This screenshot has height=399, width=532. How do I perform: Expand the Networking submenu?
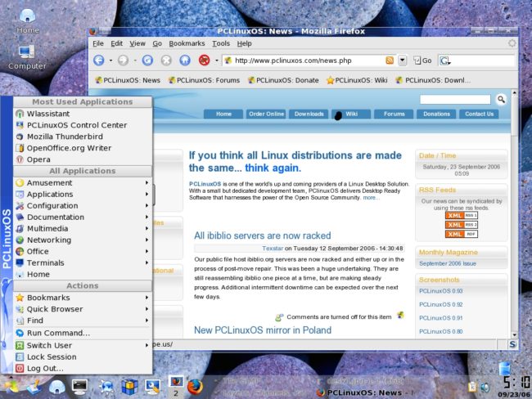point(83,240)
